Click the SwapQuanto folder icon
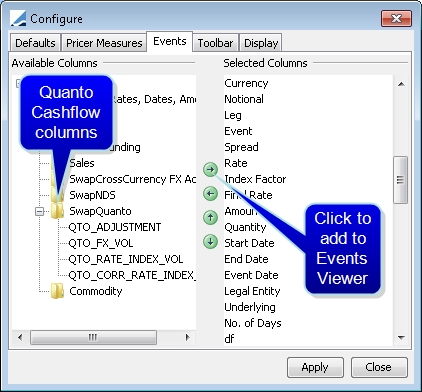This screenshot has width=422, height=392. (57, 211)
